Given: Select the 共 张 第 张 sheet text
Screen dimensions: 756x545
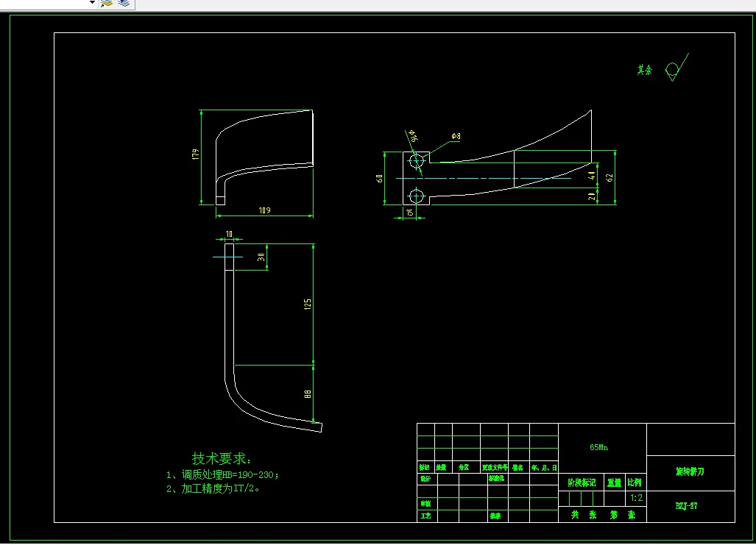Looking at the screenshot, I should coord(603,515).
